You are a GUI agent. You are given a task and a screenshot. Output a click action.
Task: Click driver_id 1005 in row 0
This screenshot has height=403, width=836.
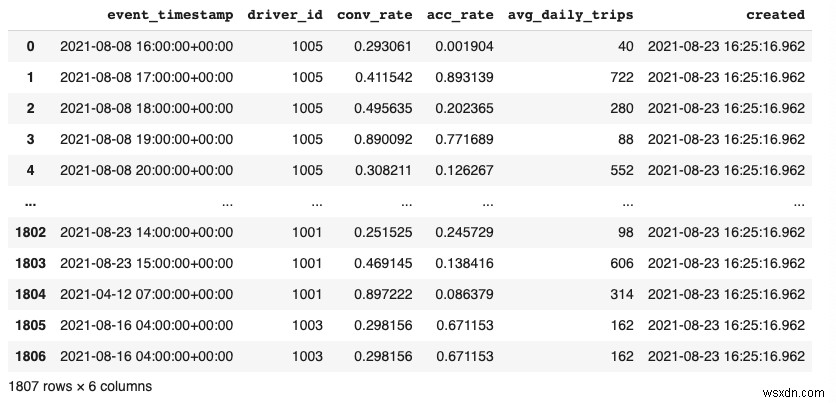[307, 46]
